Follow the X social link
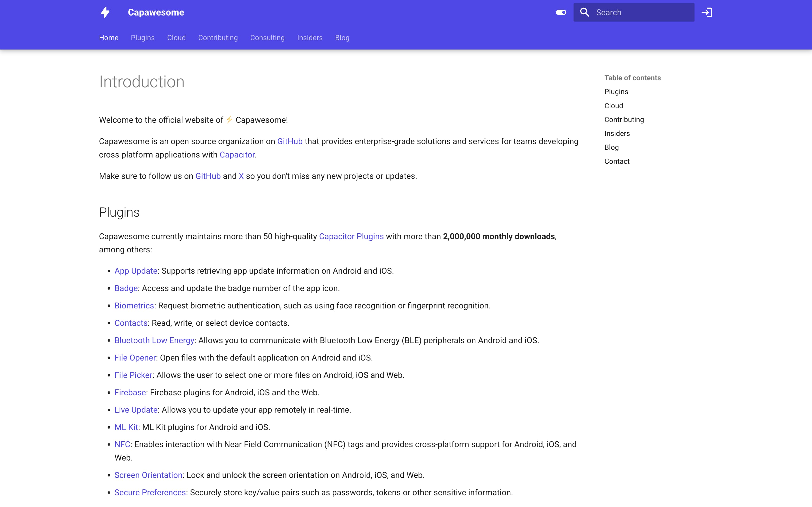The image size is (812, 507). 241,176
